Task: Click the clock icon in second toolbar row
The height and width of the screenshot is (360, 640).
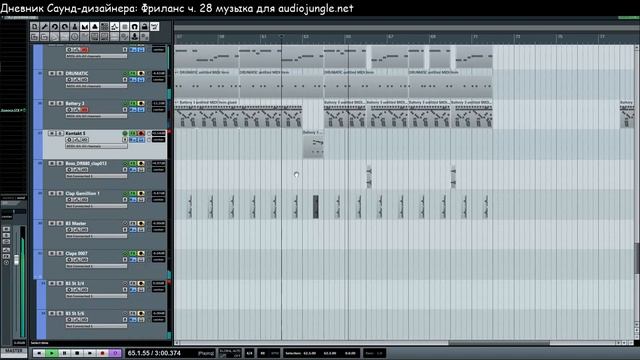Action: [74, 37]
